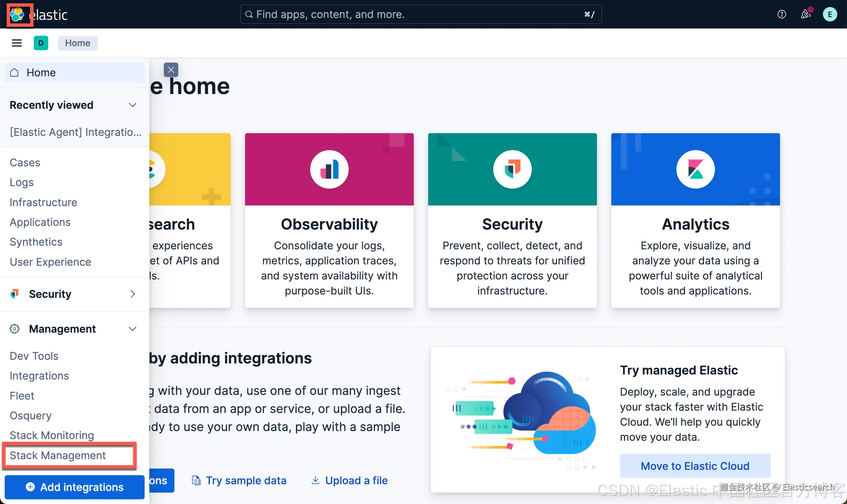Toggle the hamburger navigation menu
This screenshot has width=847, height=504.
point(17,43)
